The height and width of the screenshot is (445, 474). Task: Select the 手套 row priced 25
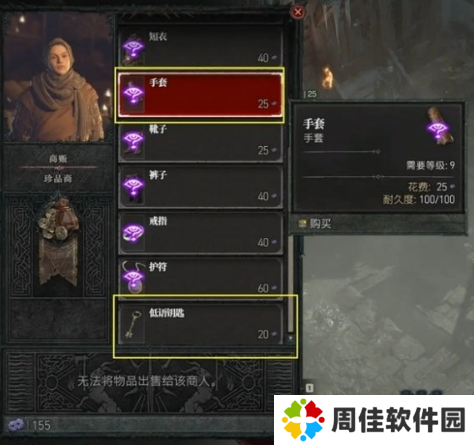200,95
